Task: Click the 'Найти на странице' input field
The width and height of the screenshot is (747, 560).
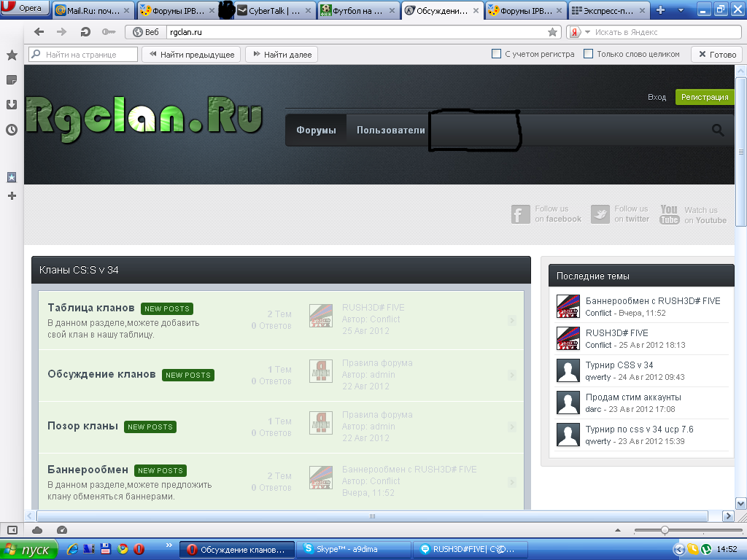Action: (83, 55)
